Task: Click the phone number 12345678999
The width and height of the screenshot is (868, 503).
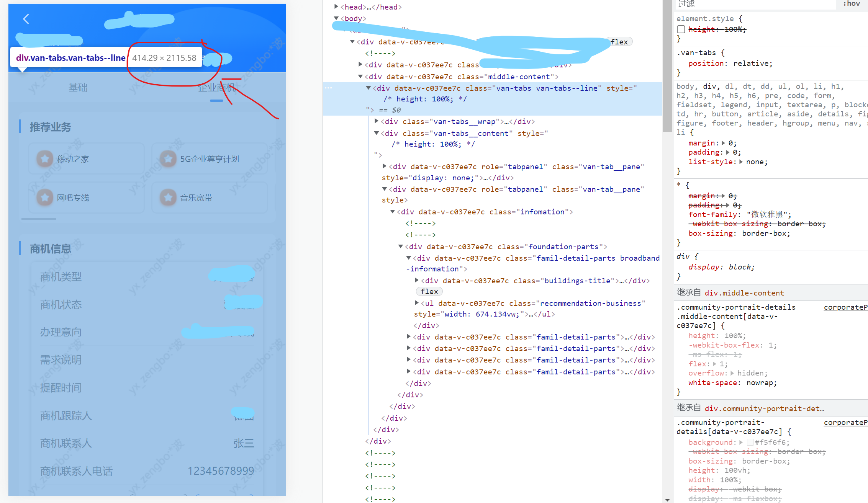Action: point(221,471)
